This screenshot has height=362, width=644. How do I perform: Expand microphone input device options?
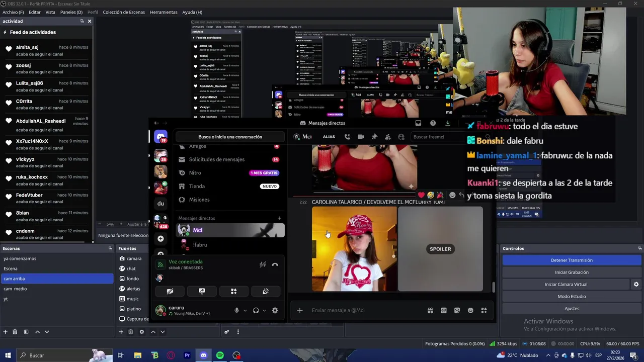tap(245, 311)
